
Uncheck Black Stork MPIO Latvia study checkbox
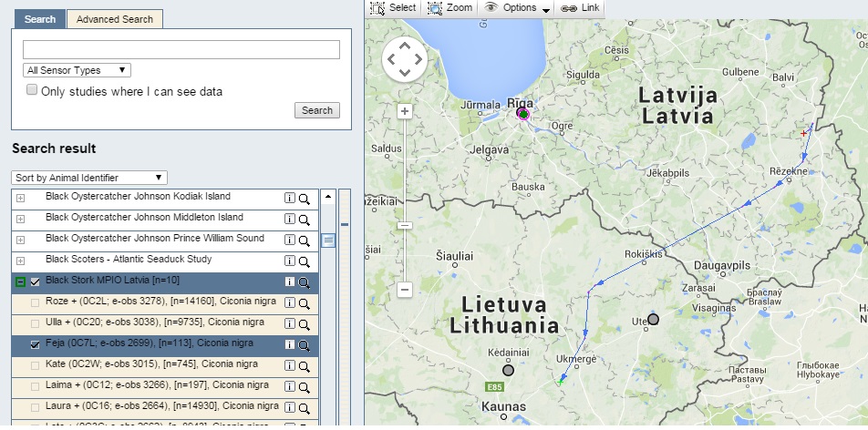(36, 282)
